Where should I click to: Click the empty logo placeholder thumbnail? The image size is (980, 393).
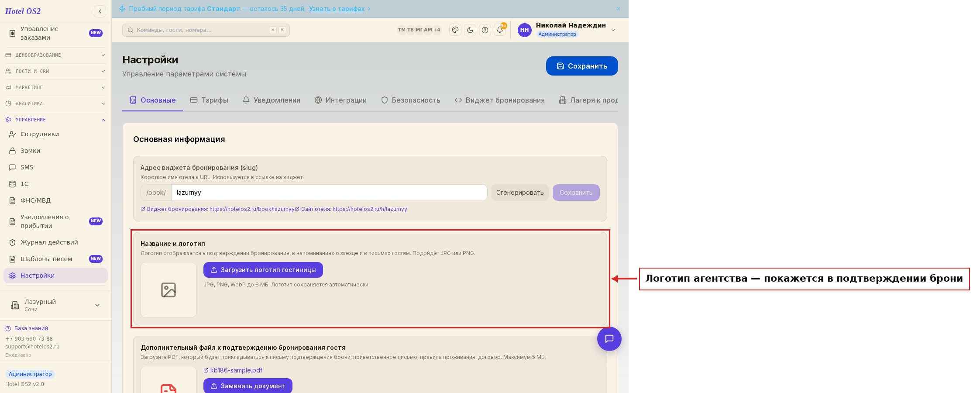168,290
